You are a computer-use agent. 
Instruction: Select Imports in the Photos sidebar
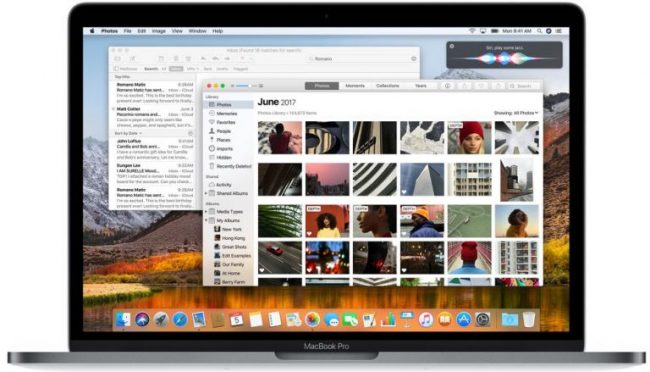225,148
